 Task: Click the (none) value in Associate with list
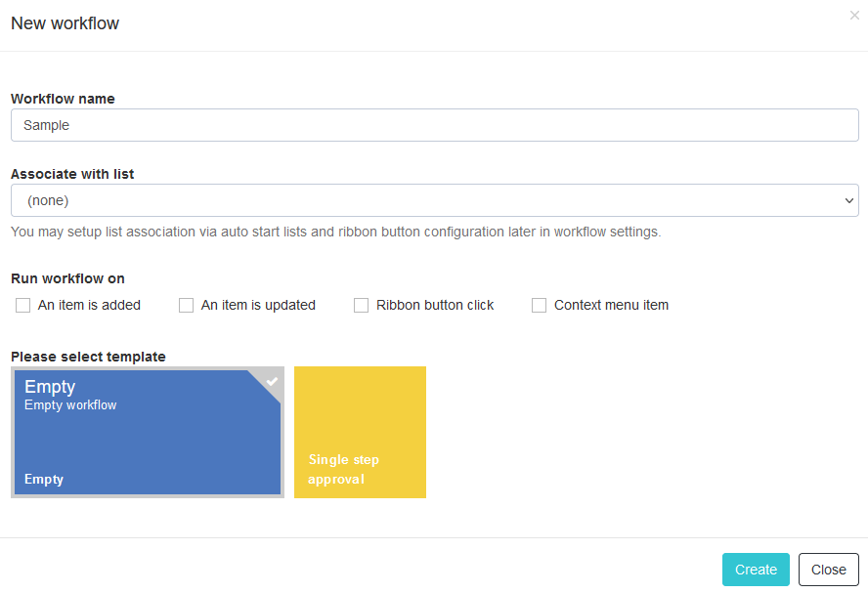pyautogui.click(x=48, y=200)
